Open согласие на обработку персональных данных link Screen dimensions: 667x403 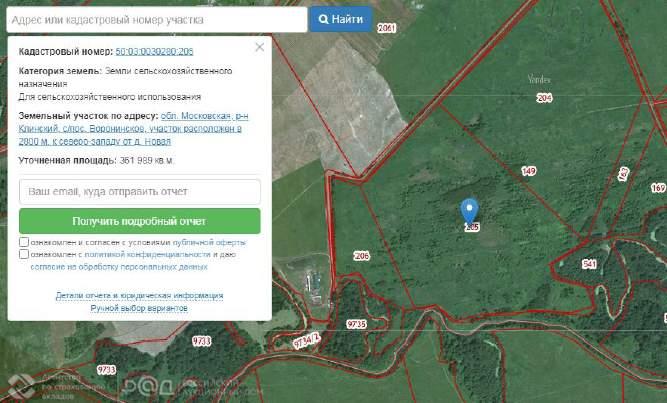pos(119,267)
